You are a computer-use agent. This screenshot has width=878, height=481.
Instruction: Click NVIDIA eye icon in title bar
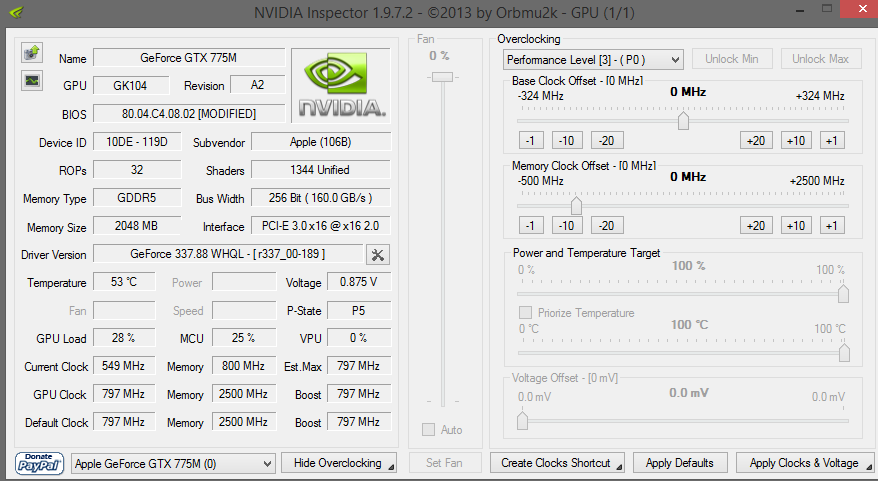(x=16, y=12)
